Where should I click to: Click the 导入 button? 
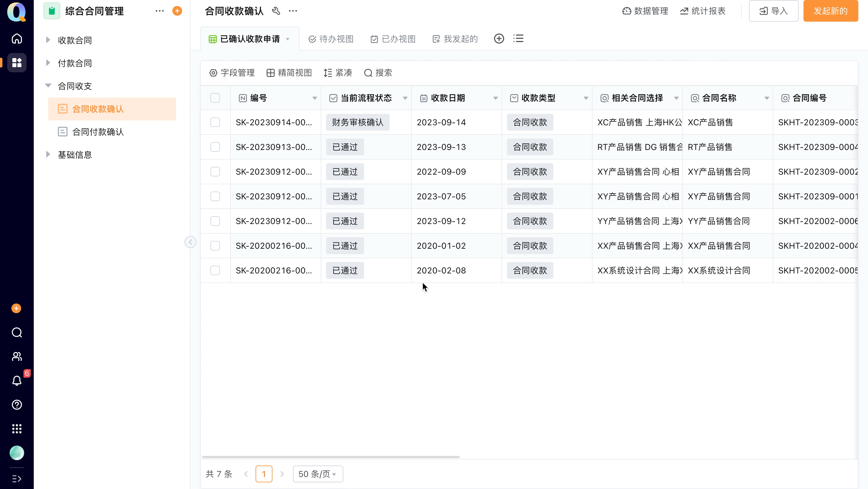[774, 11]
